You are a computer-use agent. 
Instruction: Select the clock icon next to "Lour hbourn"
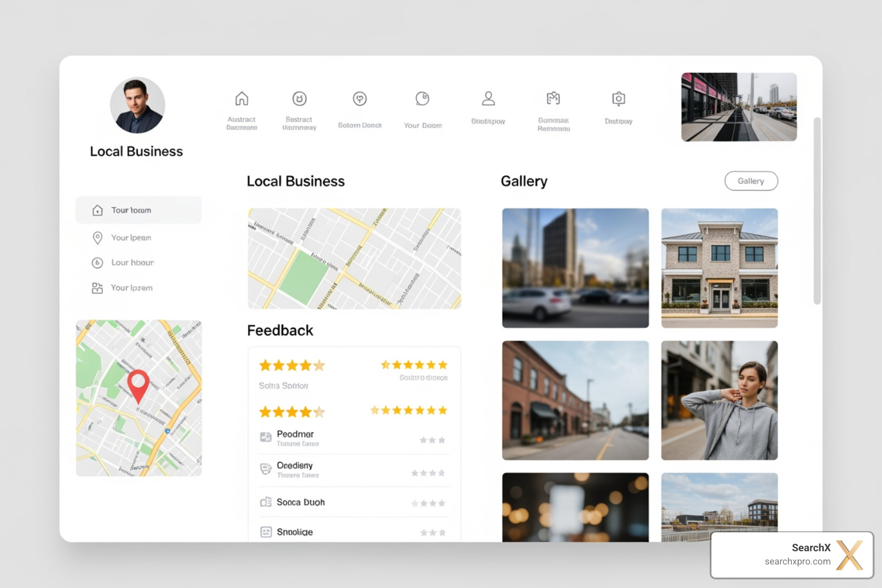click(x=98, y=262)
